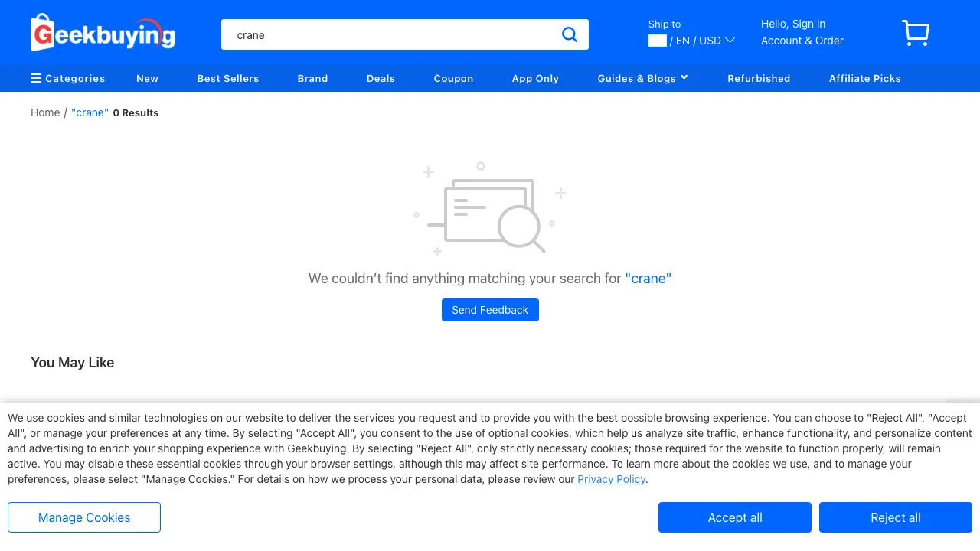Reject all cookies
The height and width of the screenshot is (551, 980).
tap(896, 517)
